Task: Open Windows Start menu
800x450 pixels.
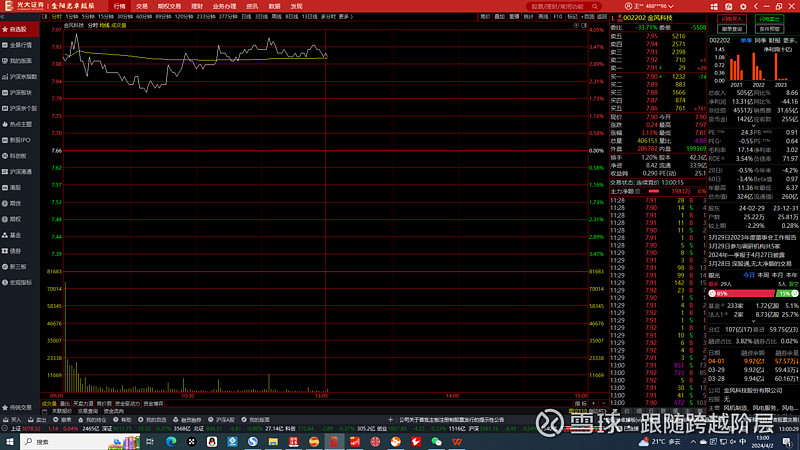Action: (10, 442)
